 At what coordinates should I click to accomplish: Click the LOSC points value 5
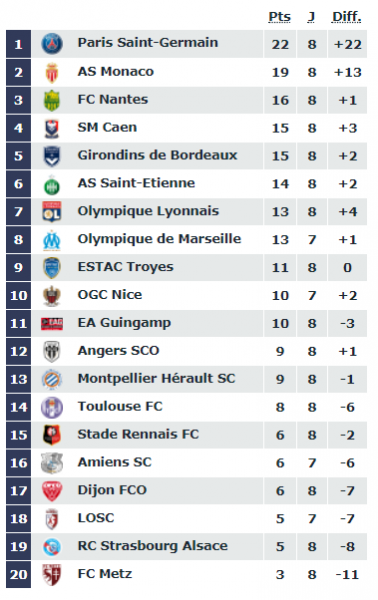pos(280,518)
